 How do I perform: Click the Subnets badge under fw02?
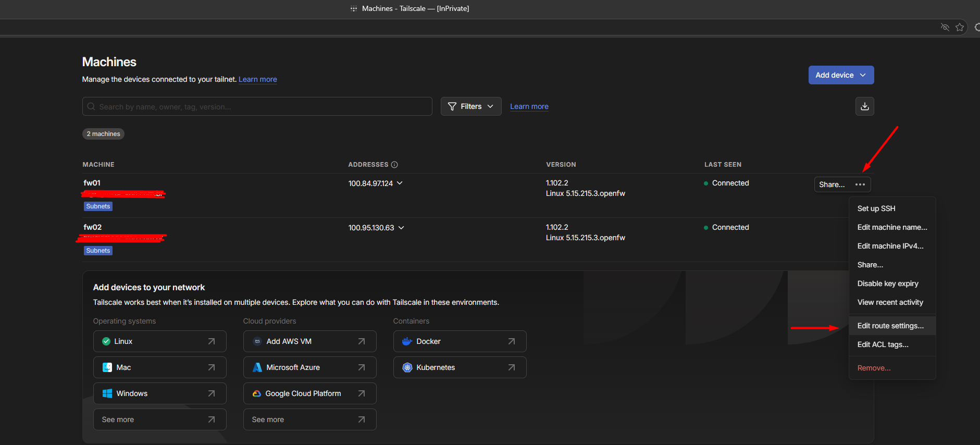(98, 251)
